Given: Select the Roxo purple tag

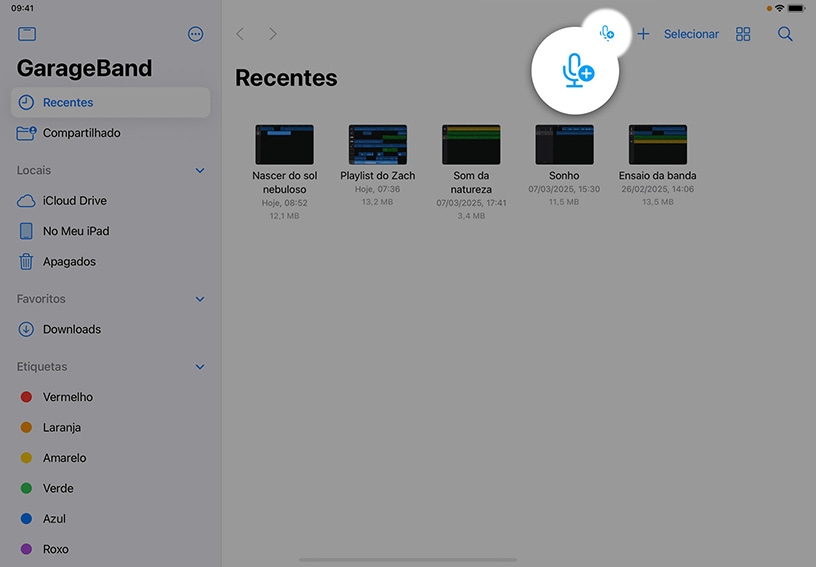Looking at the screenshot, I should click(x=110, y=549).
